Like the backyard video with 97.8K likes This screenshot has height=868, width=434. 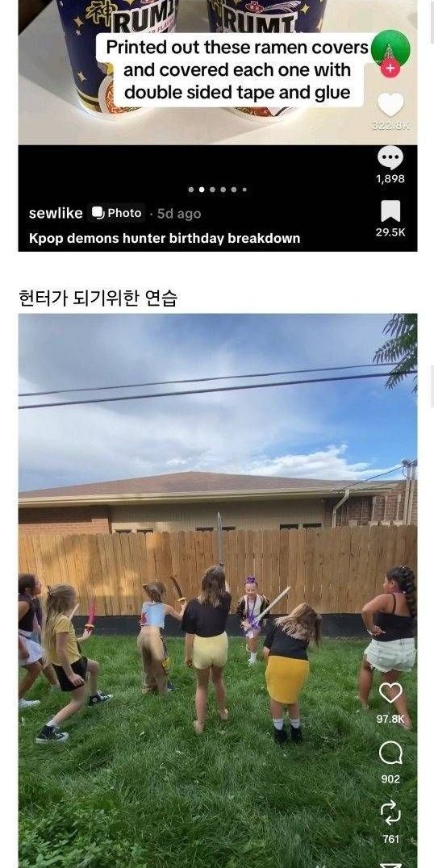(x=390, y=692)
